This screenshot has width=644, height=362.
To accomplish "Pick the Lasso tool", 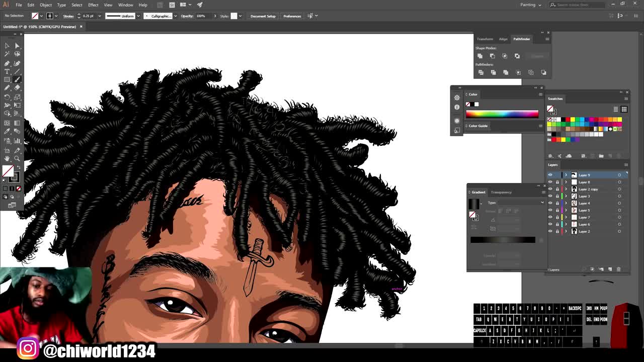I will 17,54.
